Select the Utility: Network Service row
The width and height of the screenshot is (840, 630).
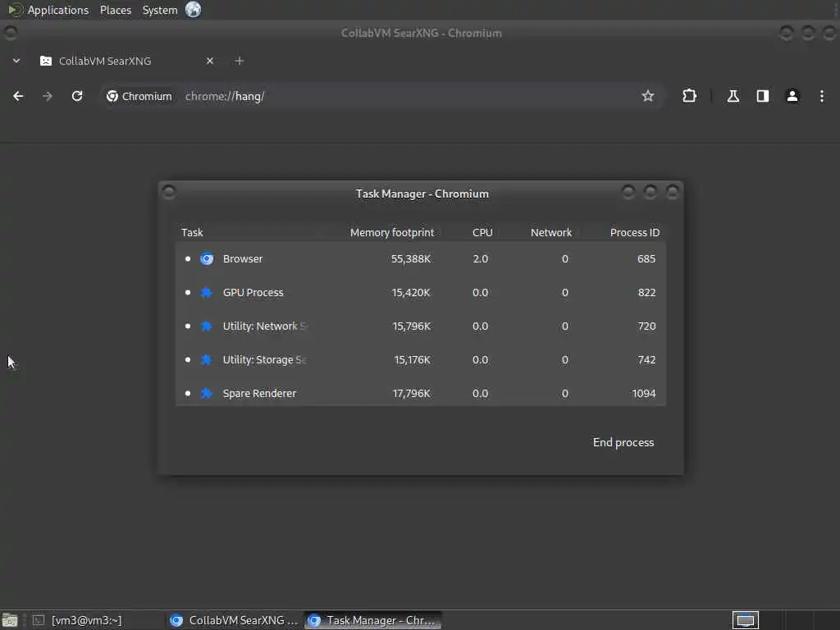[x=421, y=326]
